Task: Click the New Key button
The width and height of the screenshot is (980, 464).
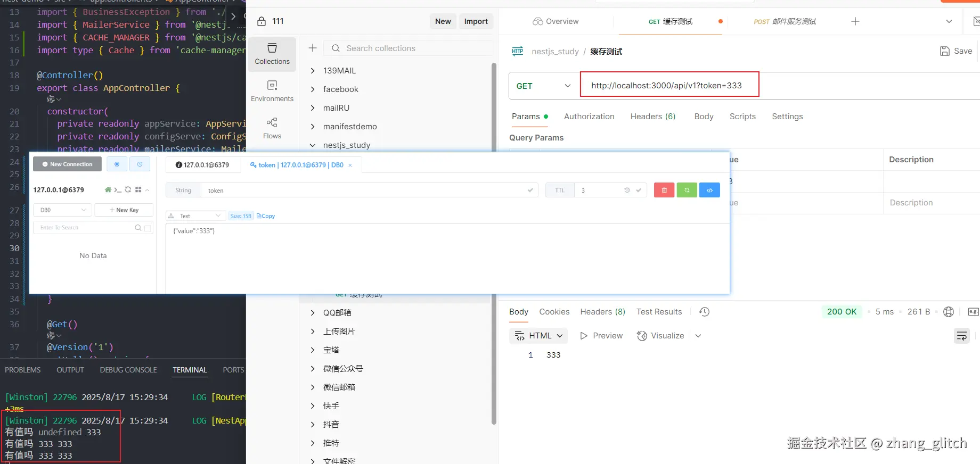Action: pos(124,210)
